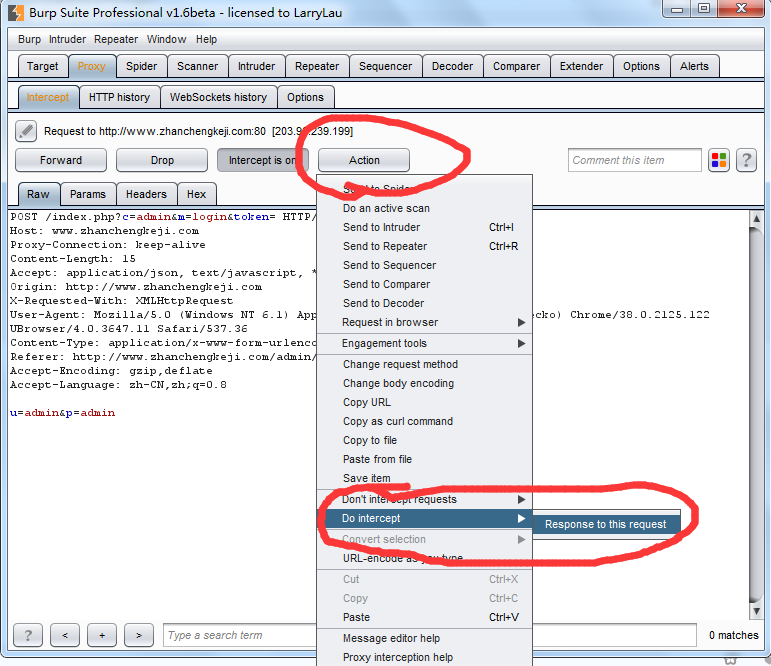The width and height of the screenshot is (771, 666).
Task: Open the Intruder menu in menu bar
Action: 67,39
